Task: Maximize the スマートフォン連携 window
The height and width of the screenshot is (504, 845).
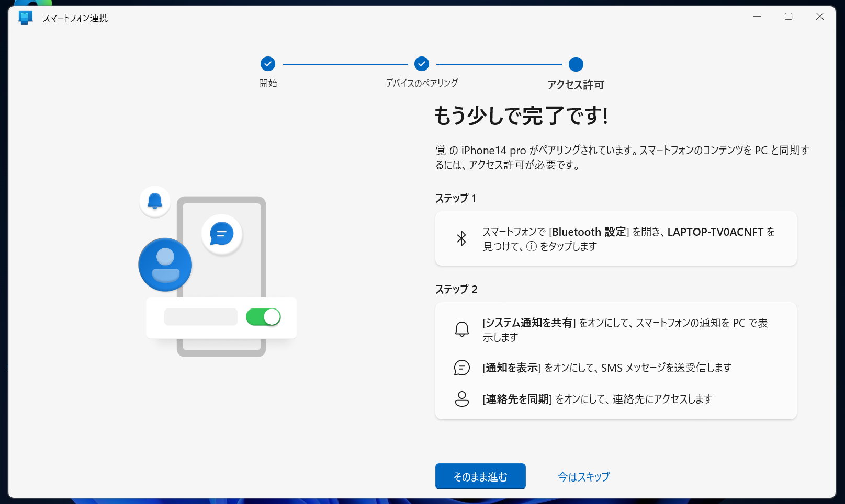Action: click(x=788, y=17)
